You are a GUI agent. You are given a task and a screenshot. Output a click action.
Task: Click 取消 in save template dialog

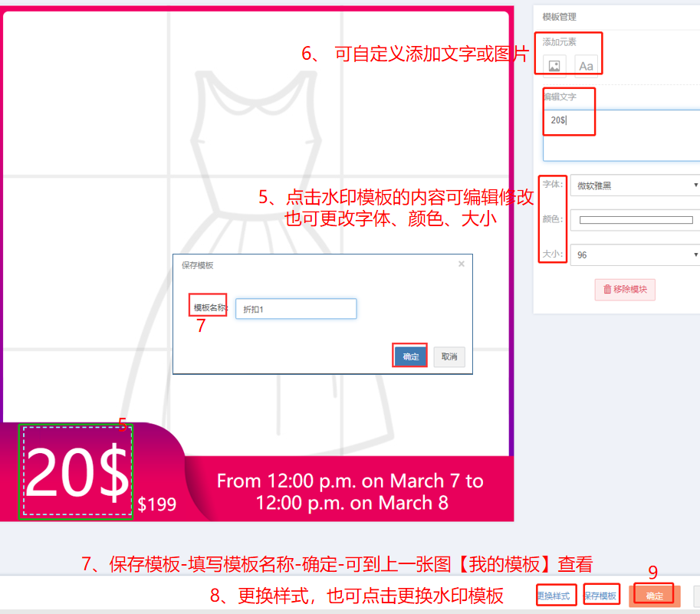(449, 356)
